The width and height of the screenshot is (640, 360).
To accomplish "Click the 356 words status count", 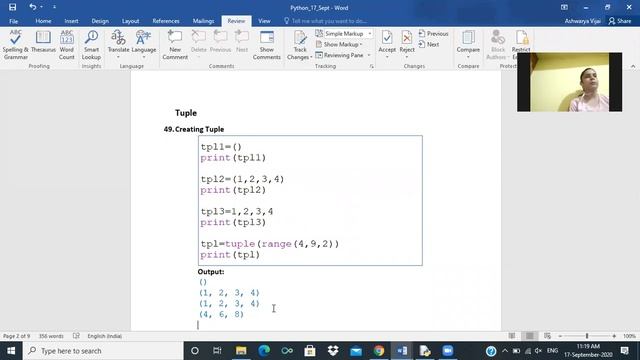I will pos(51,336).
